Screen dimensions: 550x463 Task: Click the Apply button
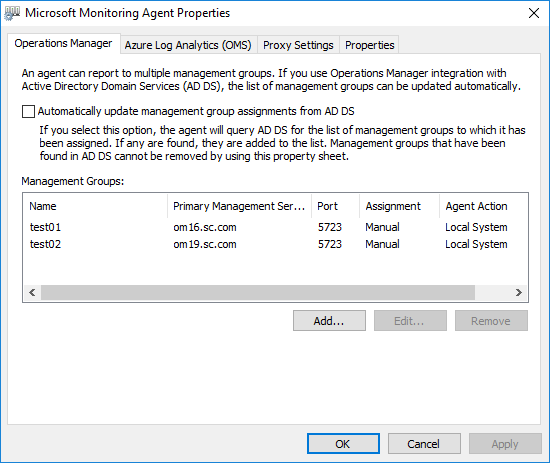(x=505, y=444)
